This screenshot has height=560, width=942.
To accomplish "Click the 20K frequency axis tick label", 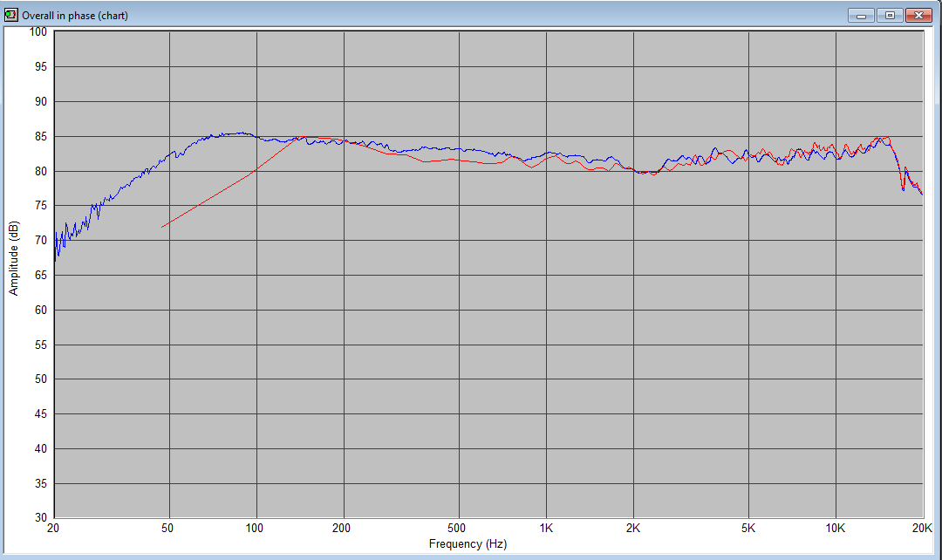I will click(922, 528).
